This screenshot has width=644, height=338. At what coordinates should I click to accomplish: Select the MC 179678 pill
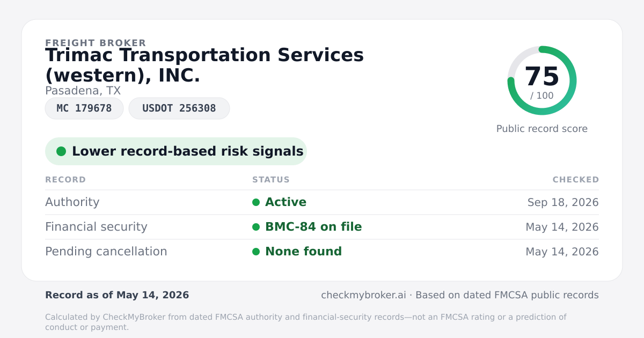click(84, 108)
